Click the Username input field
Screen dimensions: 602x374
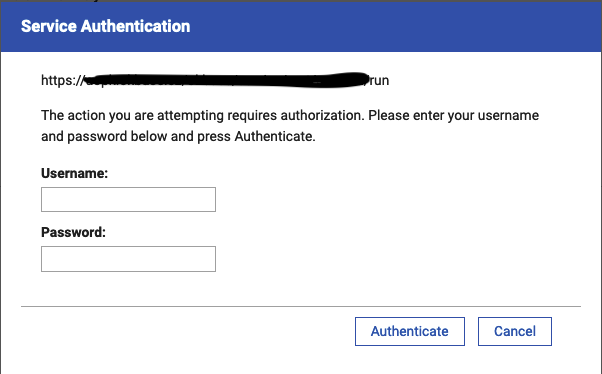coord(128,199)
